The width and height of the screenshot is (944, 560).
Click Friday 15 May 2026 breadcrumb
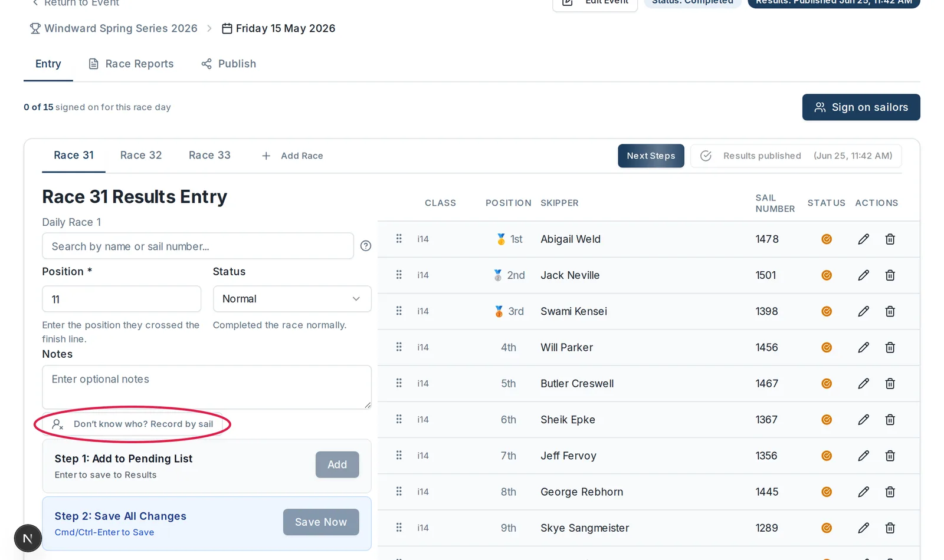pos(278,28)
